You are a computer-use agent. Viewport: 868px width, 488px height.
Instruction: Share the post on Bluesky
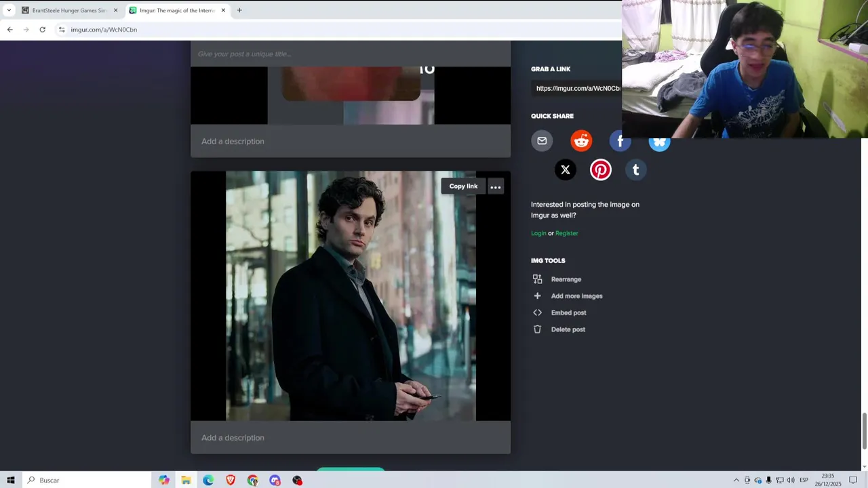click(x=659, y=143)
